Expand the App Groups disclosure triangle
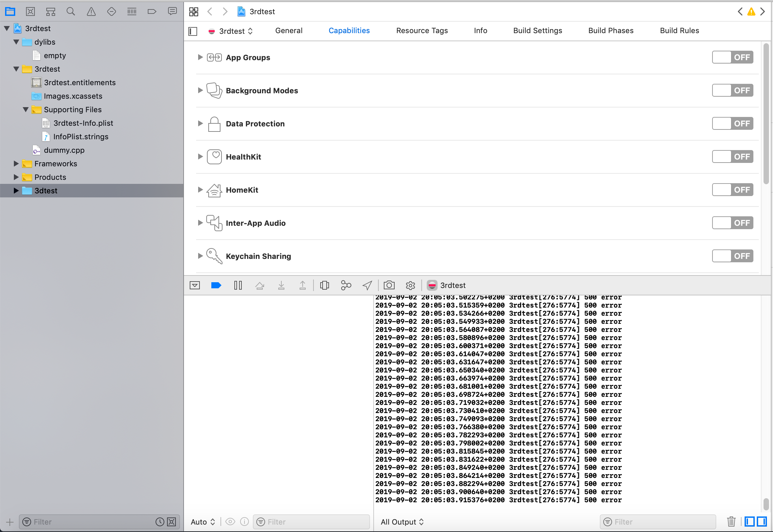773x532 pixels. click(200, 57)
